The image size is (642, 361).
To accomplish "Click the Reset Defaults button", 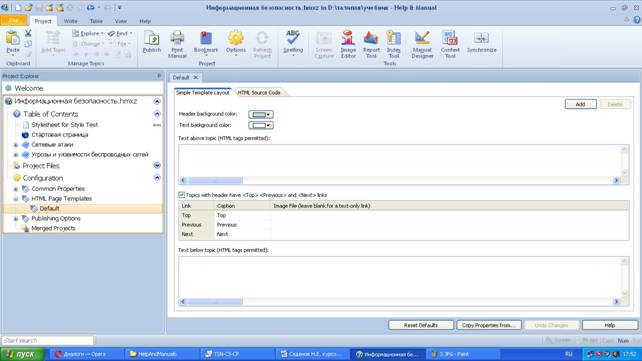I will point(420,325).
